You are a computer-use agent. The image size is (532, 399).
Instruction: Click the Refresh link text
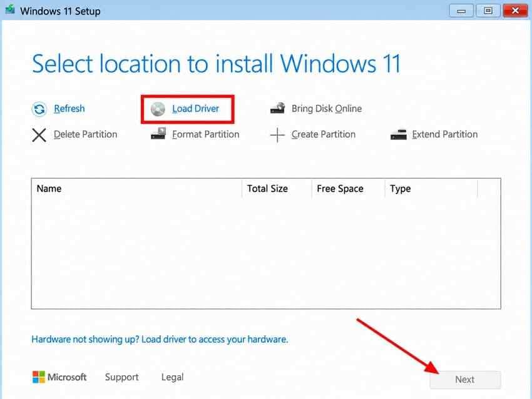(x=69, y=108)
